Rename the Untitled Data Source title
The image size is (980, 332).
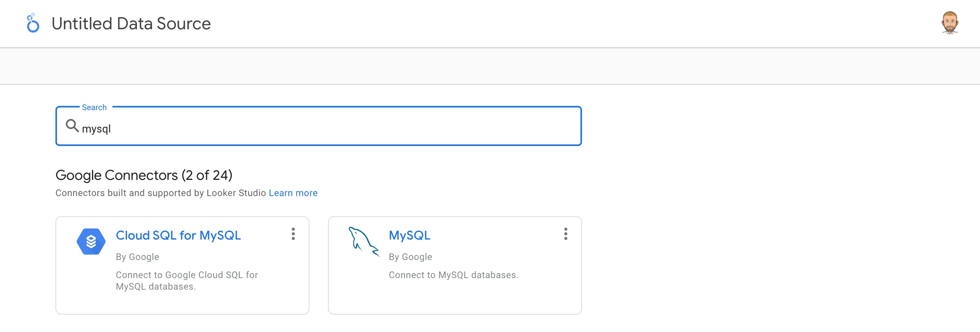pos(131,23)
